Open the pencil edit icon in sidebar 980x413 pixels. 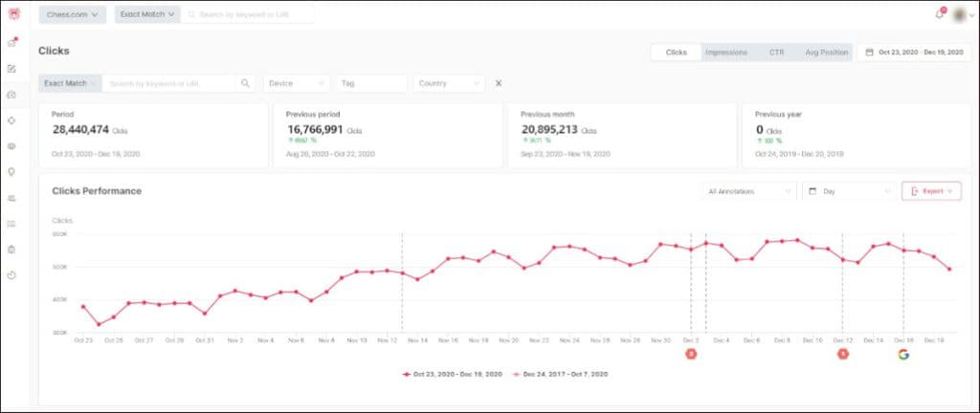click(x=11, y=69)
